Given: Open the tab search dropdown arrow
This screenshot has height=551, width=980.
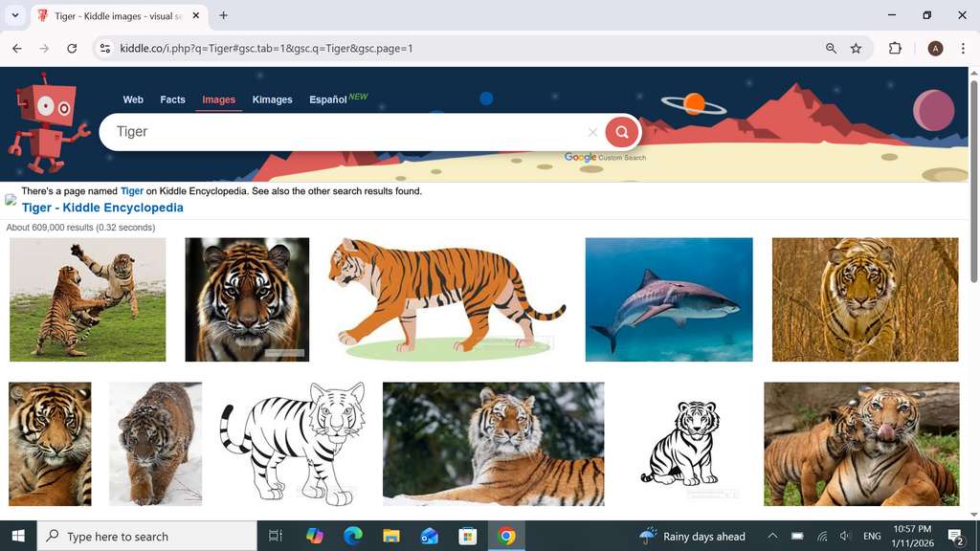Looking at the screenshot, I should [15, 15].
